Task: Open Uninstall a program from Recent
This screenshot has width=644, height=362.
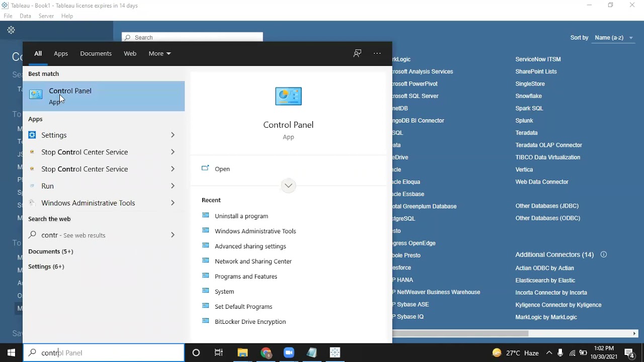Action: (x=241, y=216)
